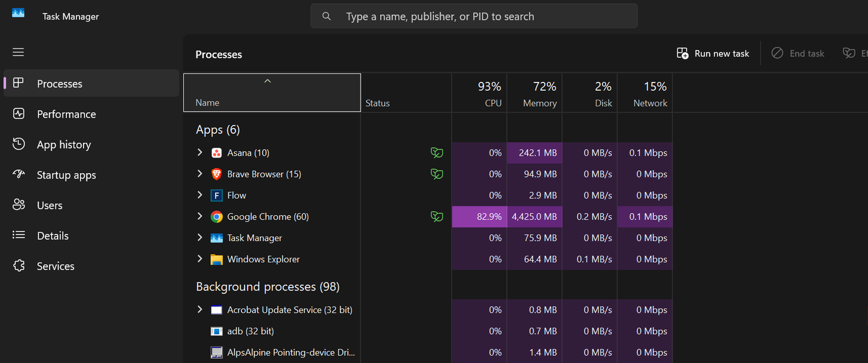Expand the Brave Browser process tree
868x363 pixels.
(x=200, y=174)
